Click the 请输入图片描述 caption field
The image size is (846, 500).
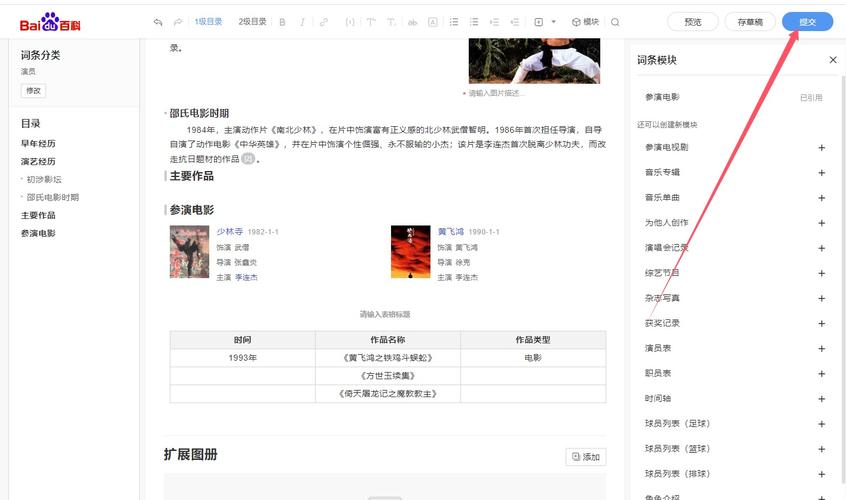point(494,93)
